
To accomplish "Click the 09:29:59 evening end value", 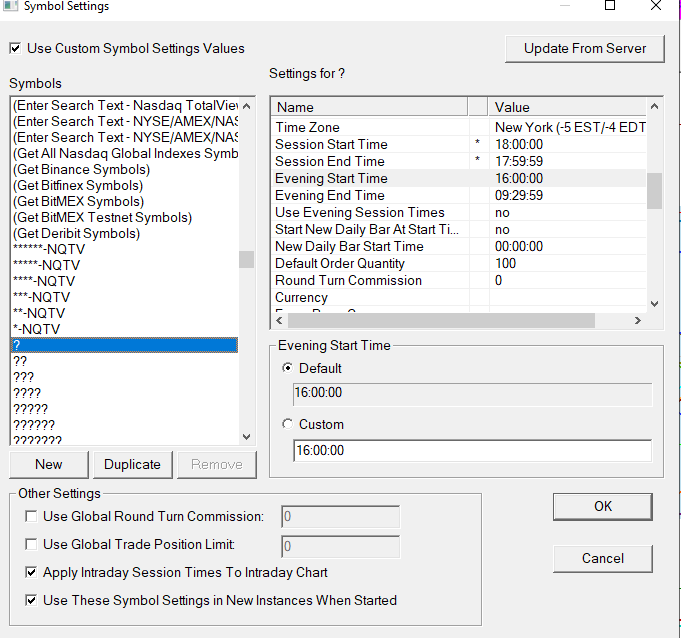I will point(519,195).
